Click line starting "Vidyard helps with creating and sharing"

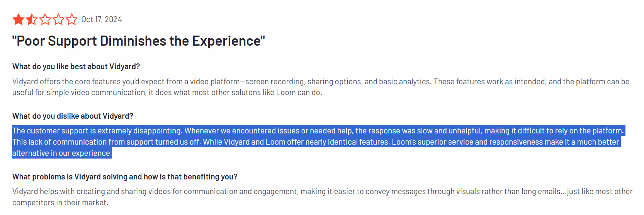[x=323, y=191]
